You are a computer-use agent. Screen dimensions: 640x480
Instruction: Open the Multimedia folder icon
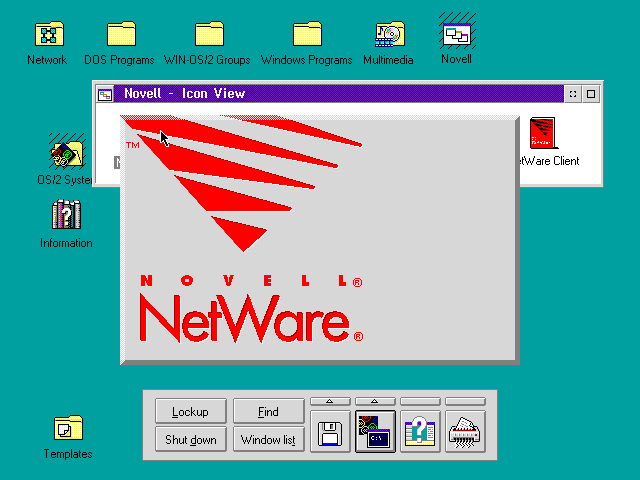[390, 34]
